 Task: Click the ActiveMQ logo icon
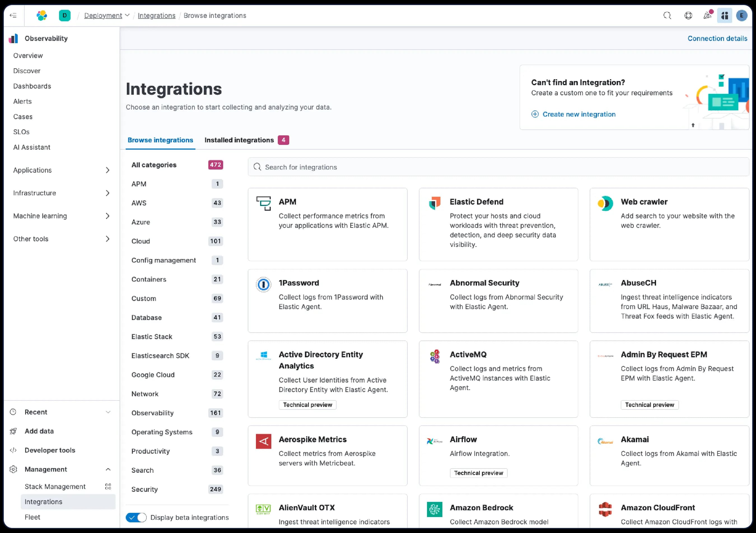pyautogui.click(x=435, y=356)
